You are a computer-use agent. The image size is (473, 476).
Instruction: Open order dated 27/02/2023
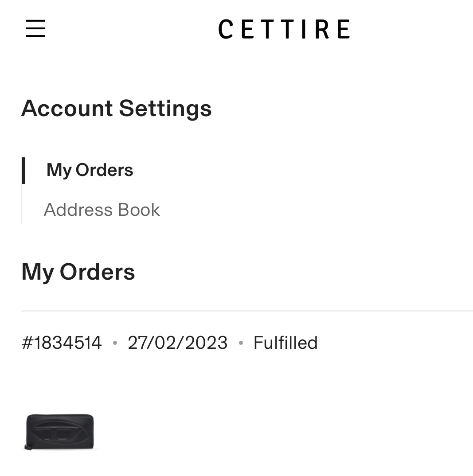pos(177,342)
